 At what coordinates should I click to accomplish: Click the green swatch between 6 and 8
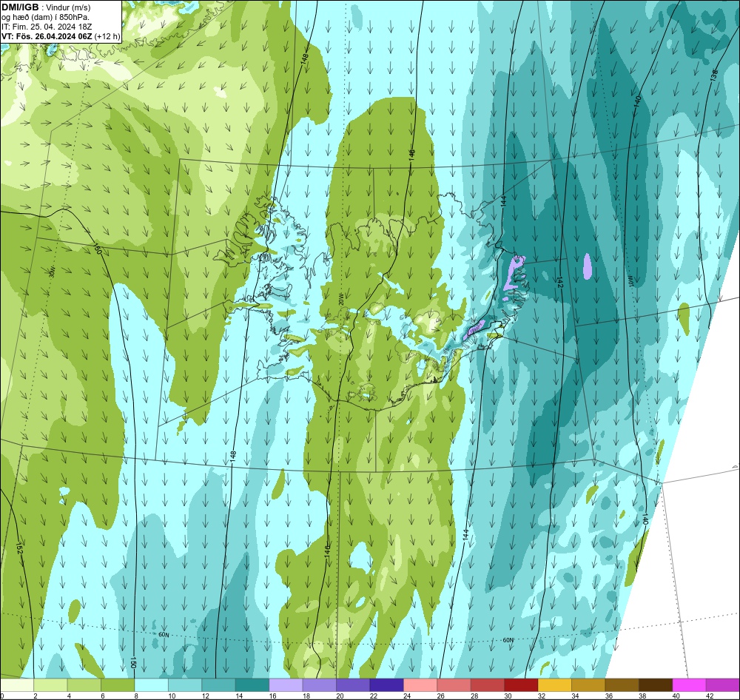click(118, 685)
